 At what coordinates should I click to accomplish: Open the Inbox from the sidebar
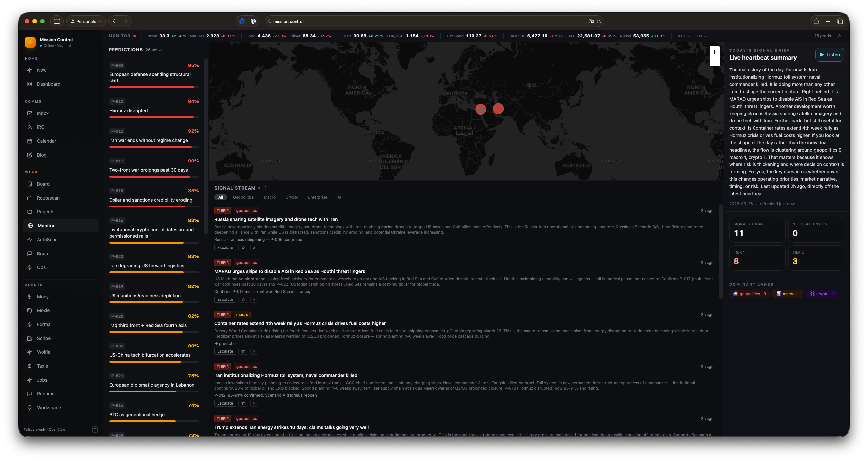[x=42, y=113]
